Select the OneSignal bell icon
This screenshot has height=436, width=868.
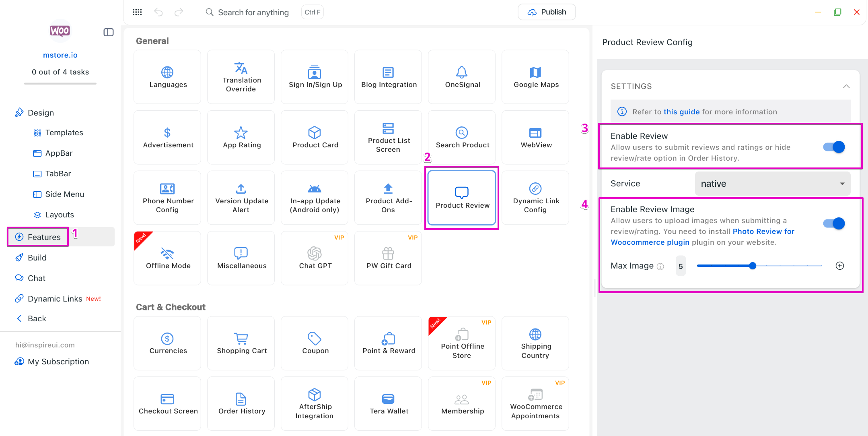pyautogui.click(x=461, y=72)
